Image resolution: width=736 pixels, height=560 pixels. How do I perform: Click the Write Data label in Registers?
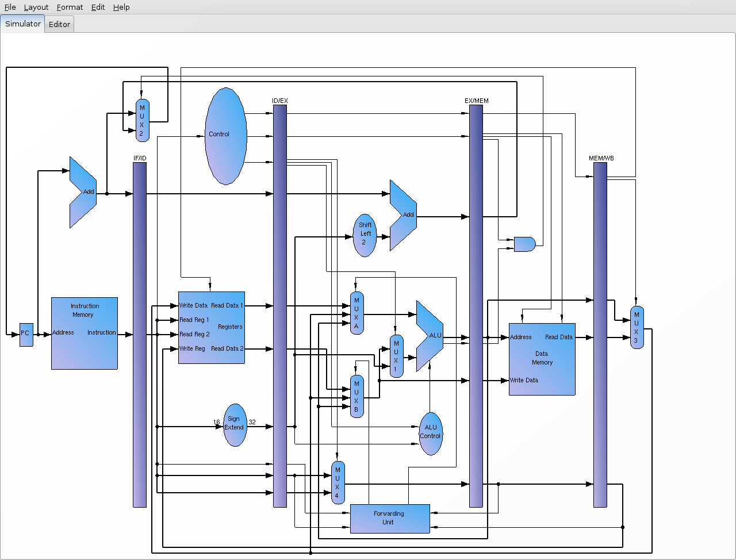click(193, 305)
